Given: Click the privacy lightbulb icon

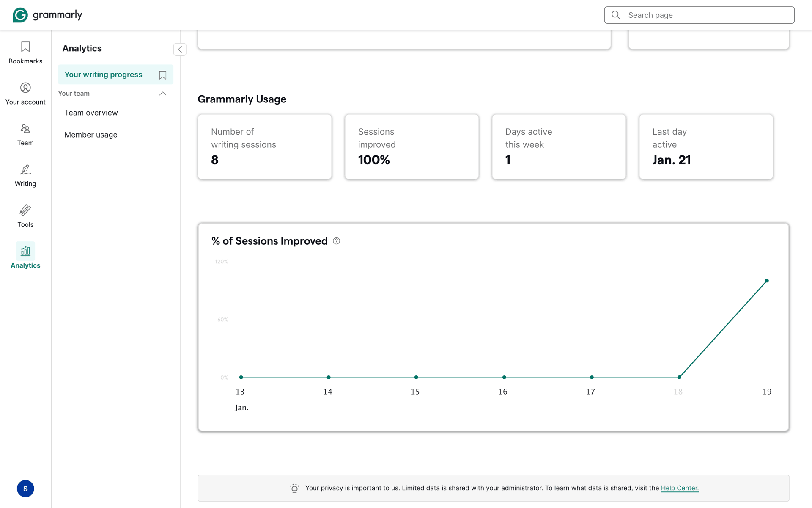Looking at the screenshot, I should 294,488.
